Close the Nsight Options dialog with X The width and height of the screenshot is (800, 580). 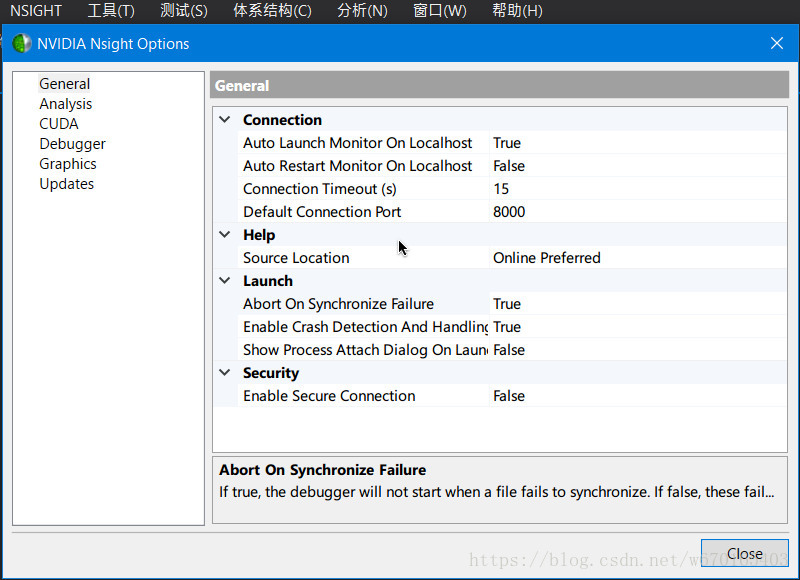pos(777,43)
